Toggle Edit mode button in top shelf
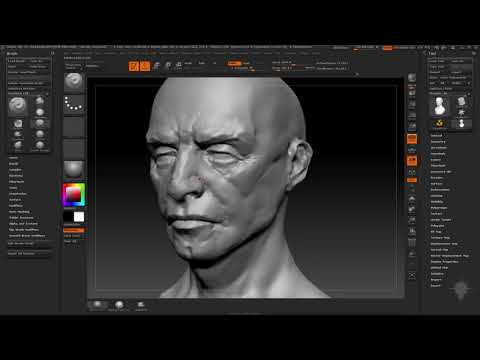 (133, 66)
